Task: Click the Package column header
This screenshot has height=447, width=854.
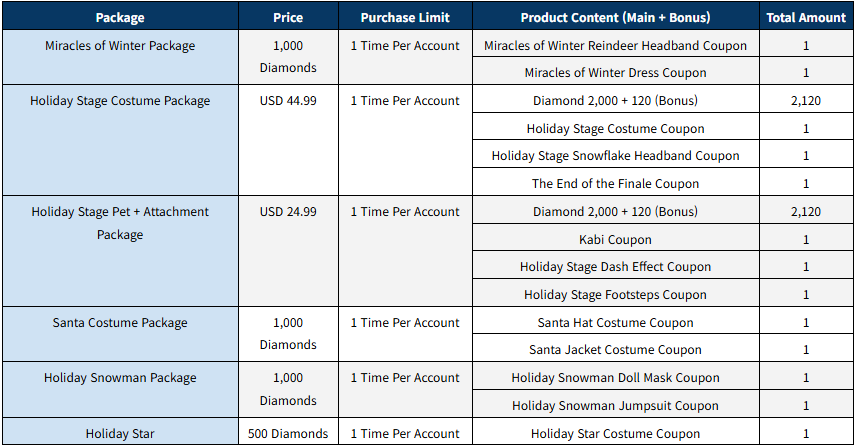Action: tap(120, 17)
